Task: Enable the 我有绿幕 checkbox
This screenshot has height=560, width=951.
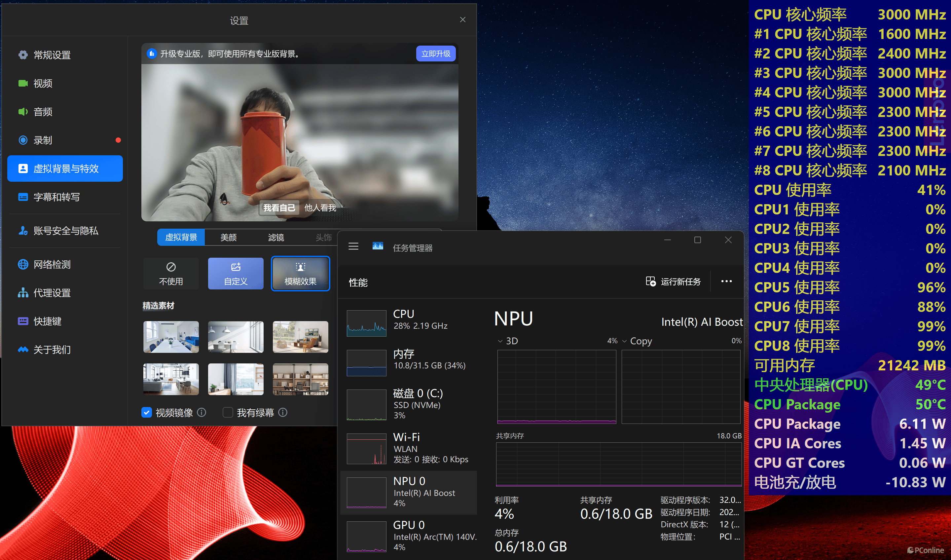Action: (x=228, y=412)
